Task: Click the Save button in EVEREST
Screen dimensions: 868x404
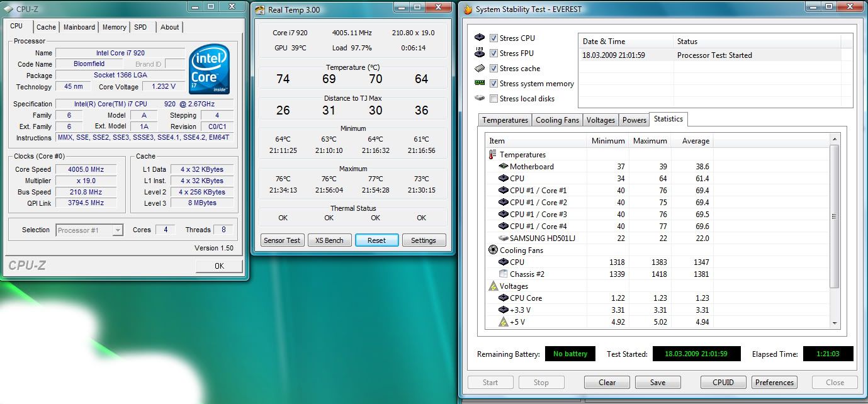Action: click(x=658, y=383)
